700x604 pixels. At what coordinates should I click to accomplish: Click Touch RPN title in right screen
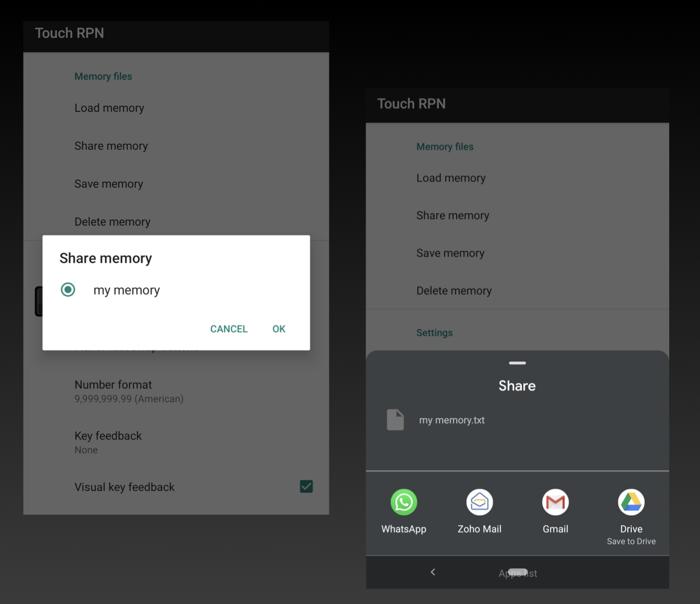[x=412, y=103]
